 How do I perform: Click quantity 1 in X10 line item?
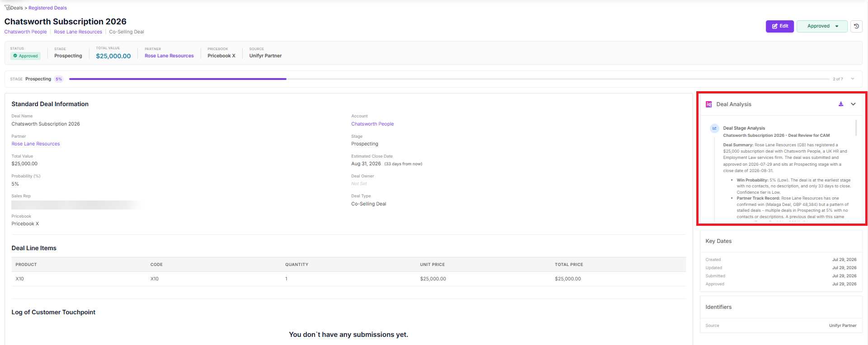pyautogui.click(x=286, y=279)
